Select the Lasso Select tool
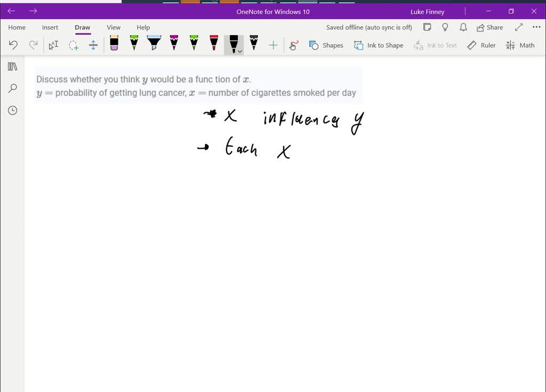This screenshot has height=392, width=546. point(74,45)
